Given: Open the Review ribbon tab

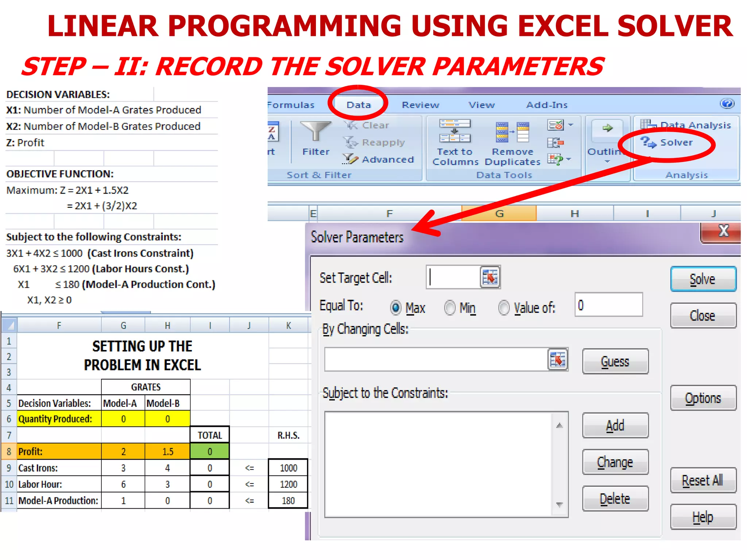Looking at the screenshot, I should pyautogui.click(x=420, y=105).
